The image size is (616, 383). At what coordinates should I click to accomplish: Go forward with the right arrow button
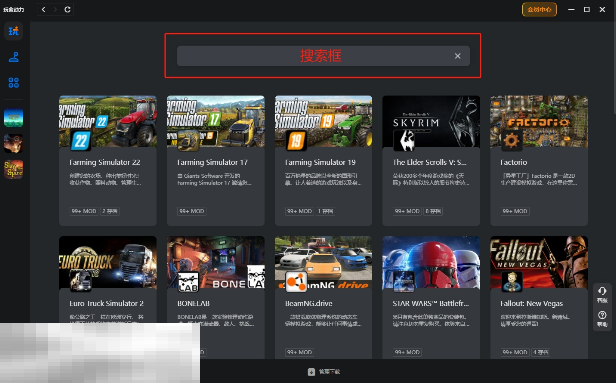[x=55, y=9]
